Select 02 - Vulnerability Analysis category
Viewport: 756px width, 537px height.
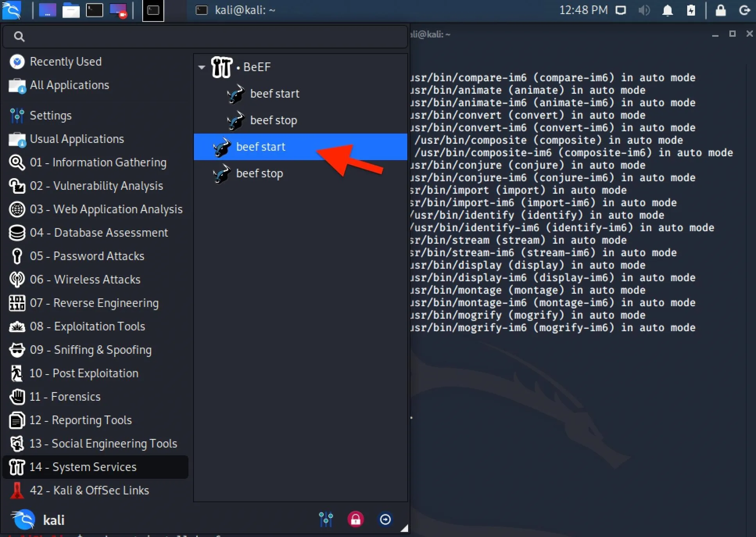pos(96,186)
